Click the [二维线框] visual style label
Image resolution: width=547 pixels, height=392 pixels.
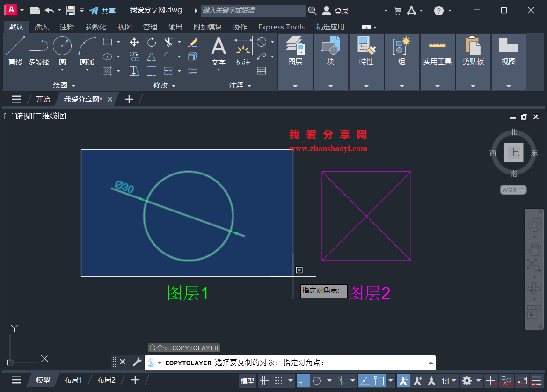click(50, 116)
